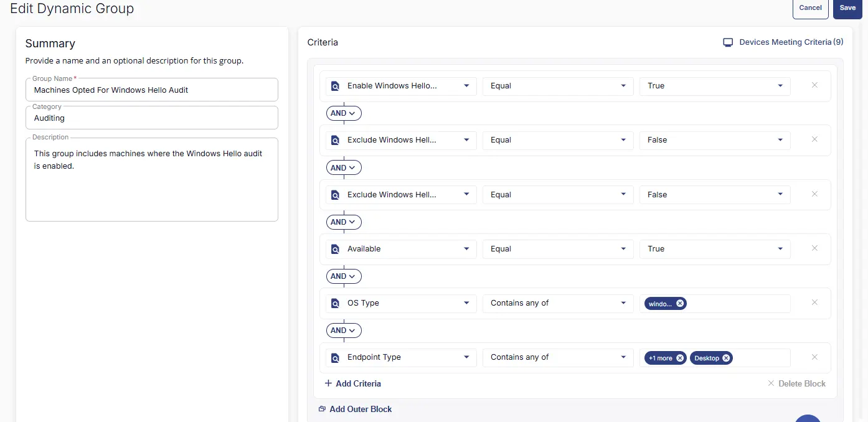The width and height of the screenshot is (868, 422).
Task: Remove the +1 more chip
Action: pyautogui.click(x=680, y=358)
